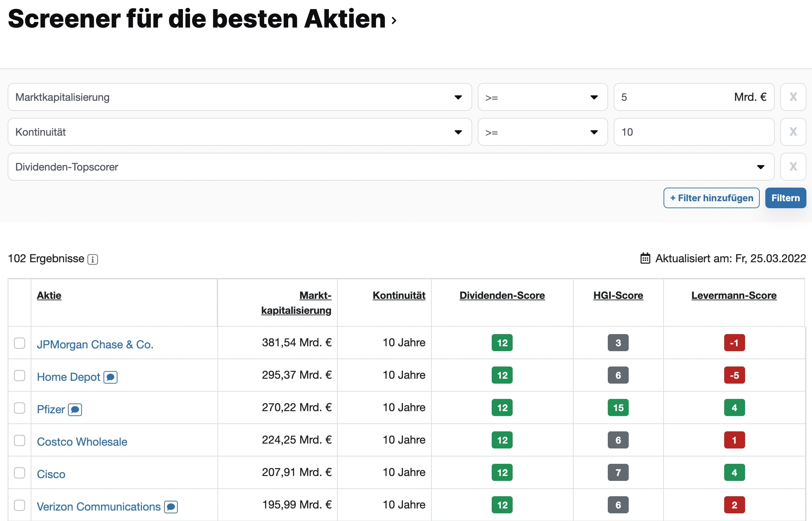Click JPMorgan's red Levermann-Score badge -1
Viewport: 812px width, 521px height.
point(734,343)
